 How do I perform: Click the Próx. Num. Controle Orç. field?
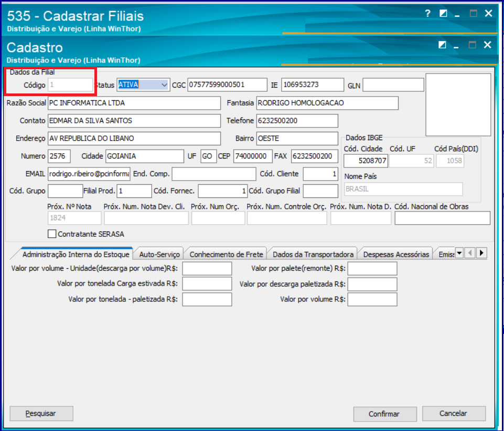[x=287, y=218]
